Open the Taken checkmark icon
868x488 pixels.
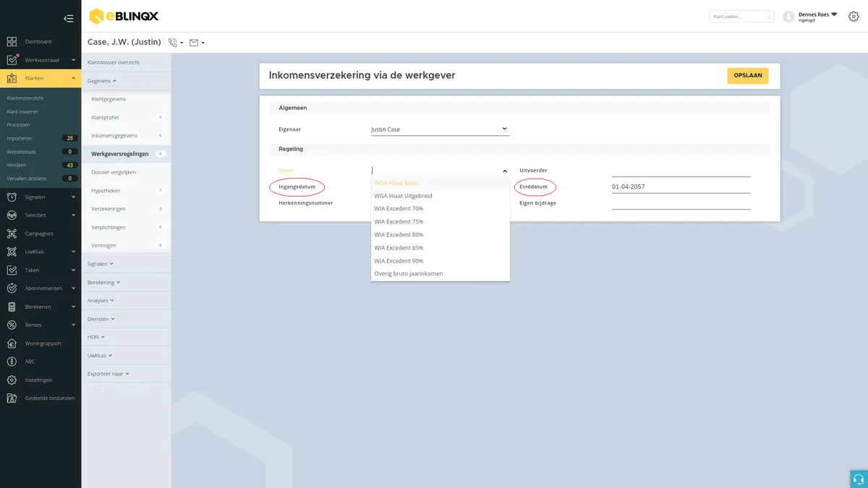coord(12,270)
